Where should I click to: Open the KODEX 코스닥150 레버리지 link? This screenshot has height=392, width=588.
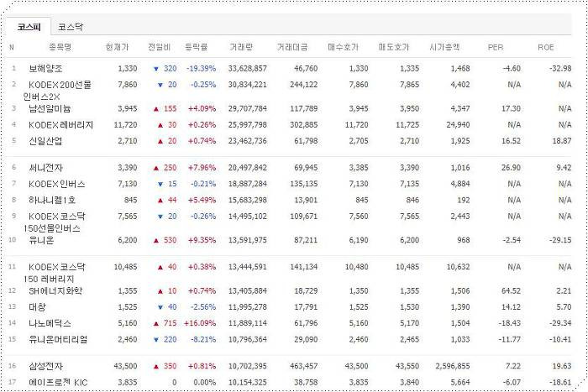(54, 273)
